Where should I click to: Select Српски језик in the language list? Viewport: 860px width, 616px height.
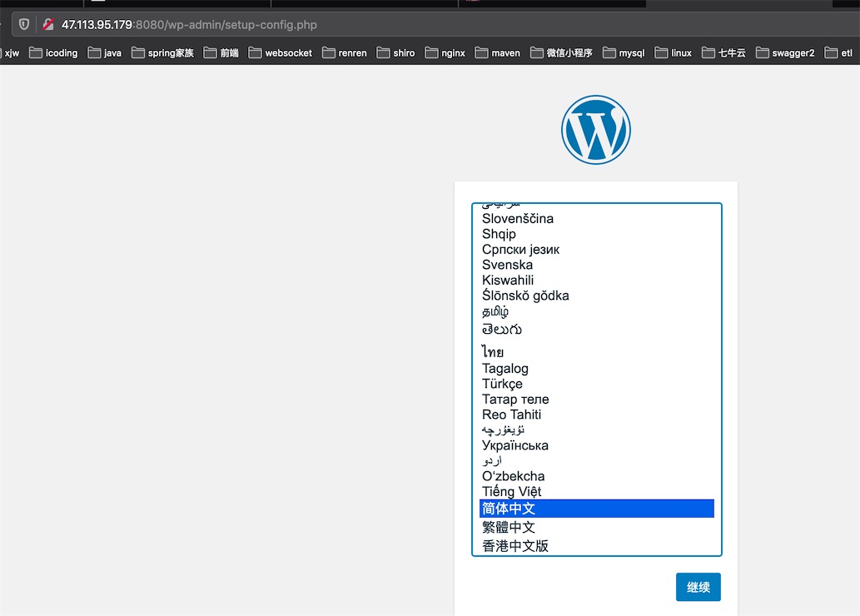597,249
